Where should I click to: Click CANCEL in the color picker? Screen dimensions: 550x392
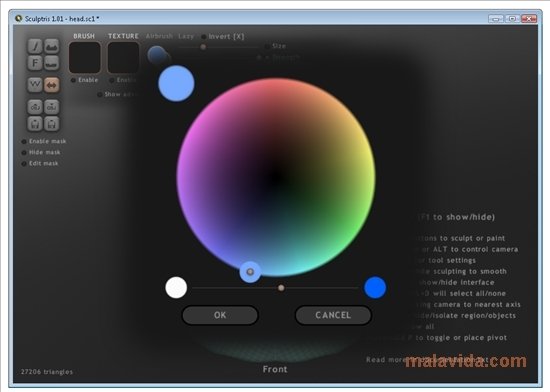[333, 315]
